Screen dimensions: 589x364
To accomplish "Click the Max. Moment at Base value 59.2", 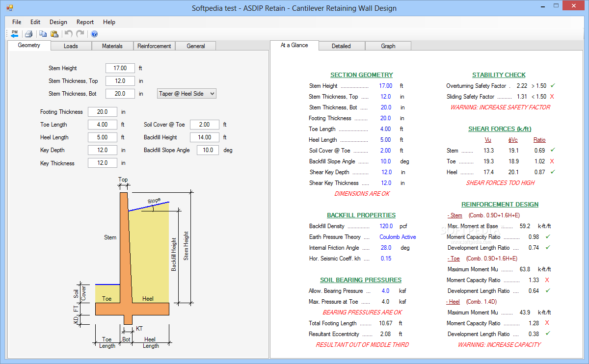I will pos(525,226).
